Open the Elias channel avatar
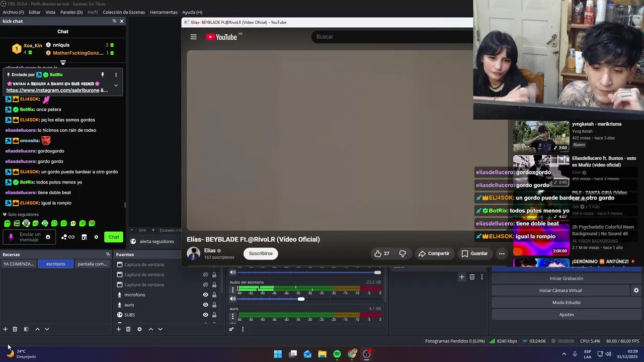The height and width of the screenshot is (362, 644). 193,253
